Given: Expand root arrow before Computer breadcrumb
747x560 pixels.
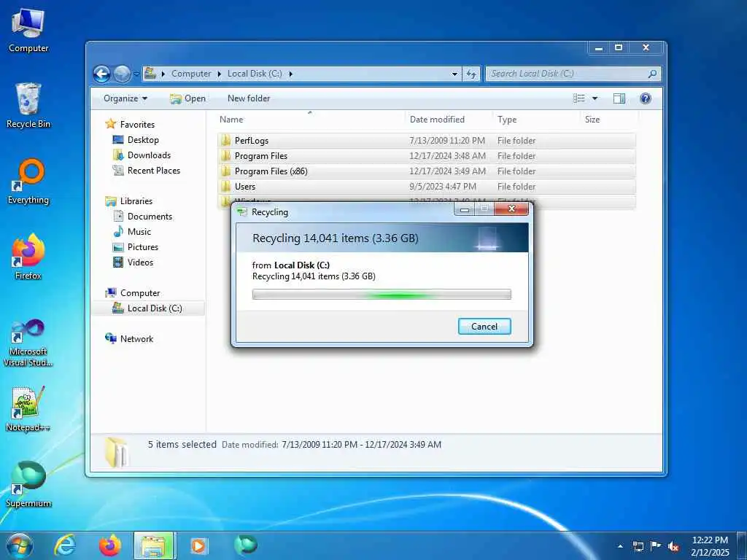Looking at the screenshot, I should [163, 74].
